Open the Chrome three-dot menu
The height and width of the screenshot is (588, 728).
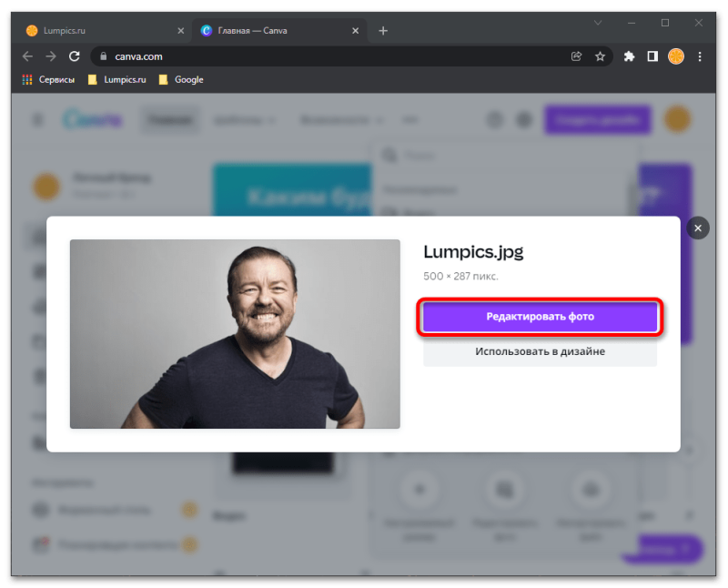tap(700, 56)
